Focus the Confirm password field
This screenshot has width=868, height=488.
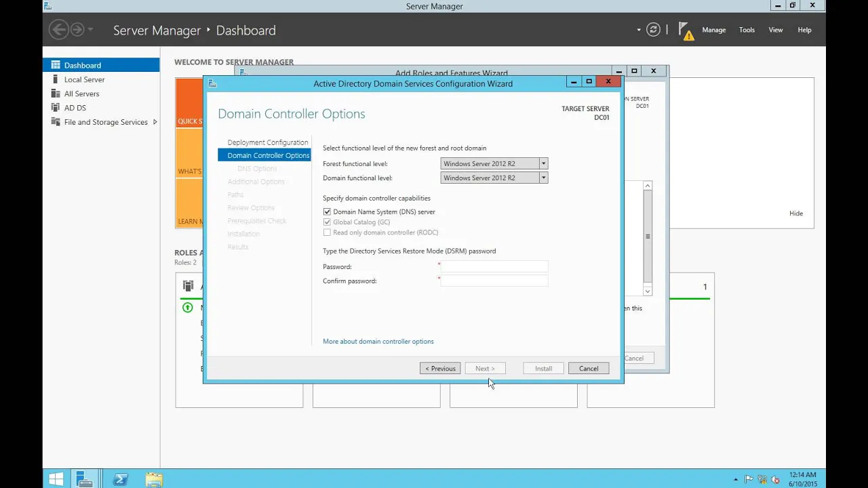pos(494,281)
